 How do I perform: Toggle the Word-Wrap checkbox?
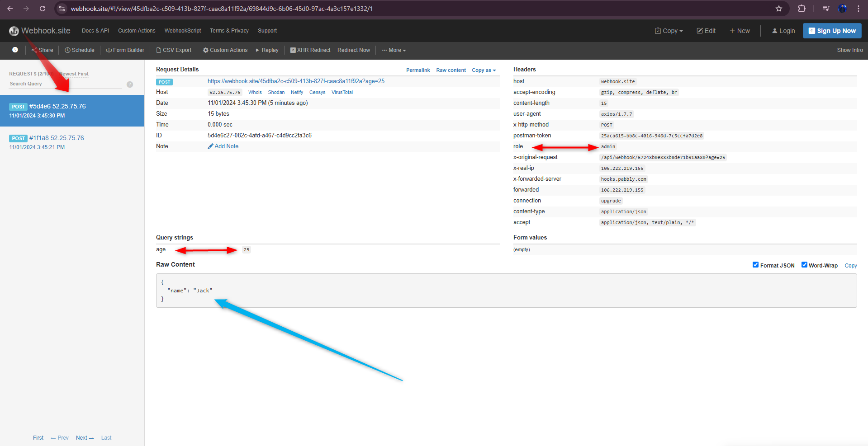pos(804,265)
